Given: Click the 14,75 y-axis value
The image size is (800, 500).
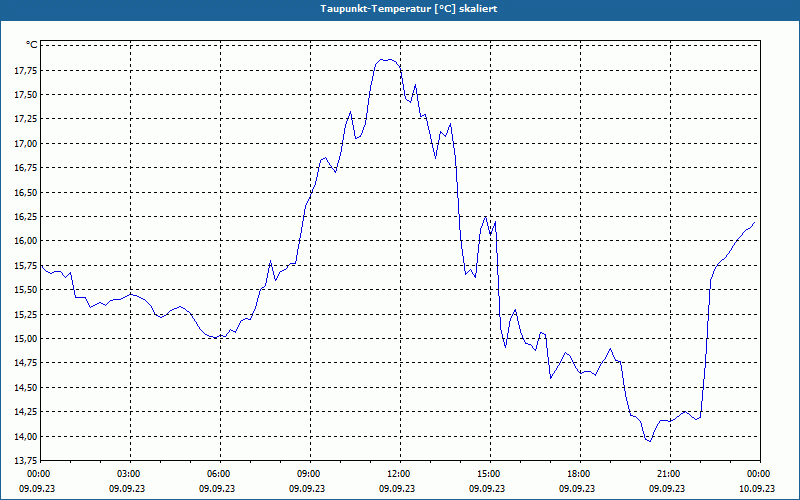Looking at the screenshot, I should pos(26,363).
